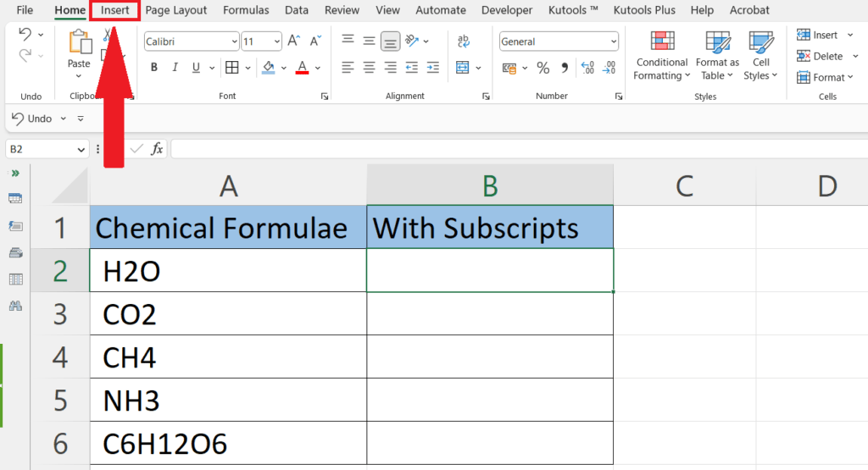Click the Format as Table button
Screen dimensions: 868x470
click(x=717, y=56)
